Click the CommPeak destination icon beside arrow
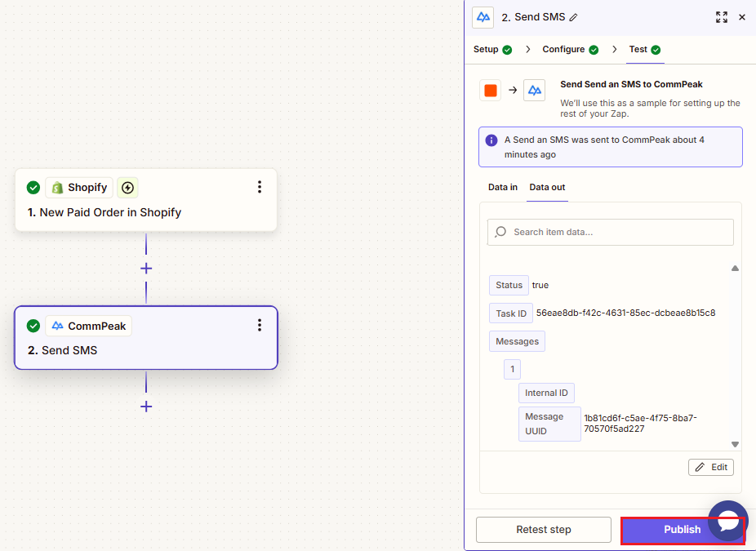 pos(534,90)
